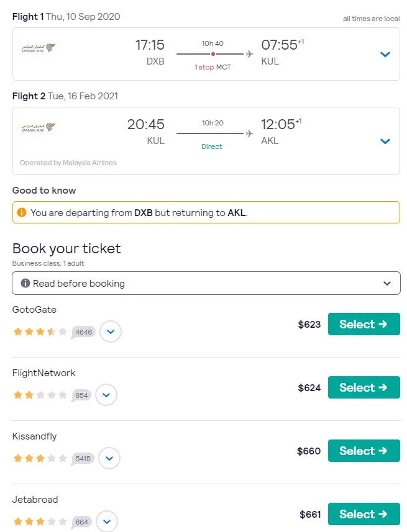Expand Flight 1 DXB to KUL details
Viewport: 407px width, 532px height.
pos(385,54)
